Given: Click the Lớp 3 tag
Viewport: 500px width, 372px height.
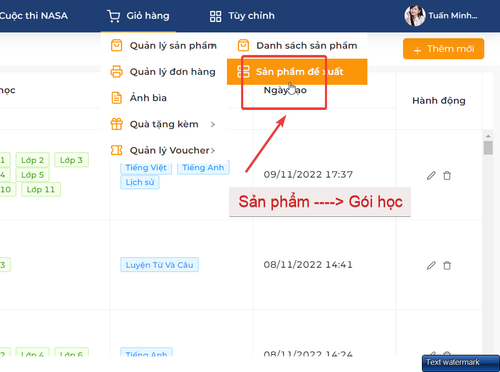Looking at the screenshot, I should pos(71,160).
